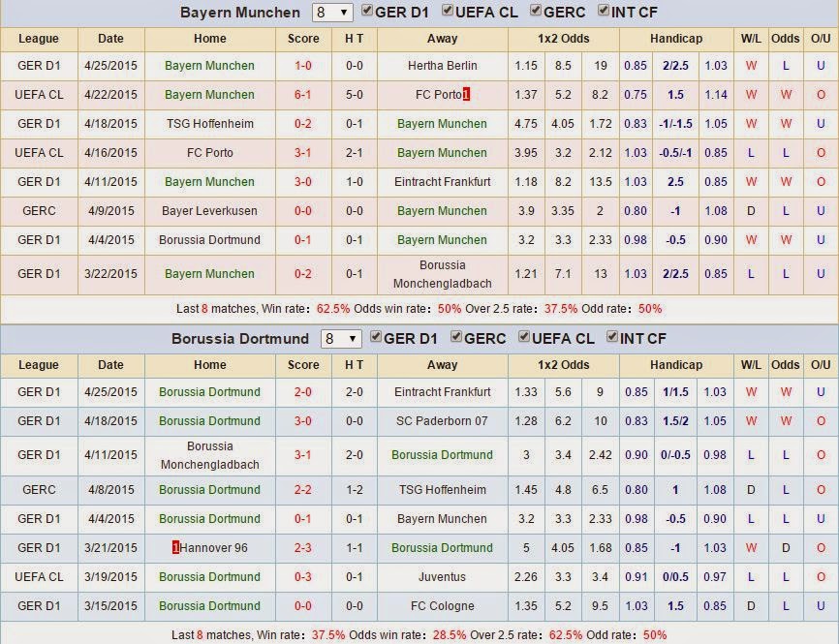This screenshot has height=644, width=839.
Task: Click Juventus row odds value 2.26
Action: click(x=525, y=576)
